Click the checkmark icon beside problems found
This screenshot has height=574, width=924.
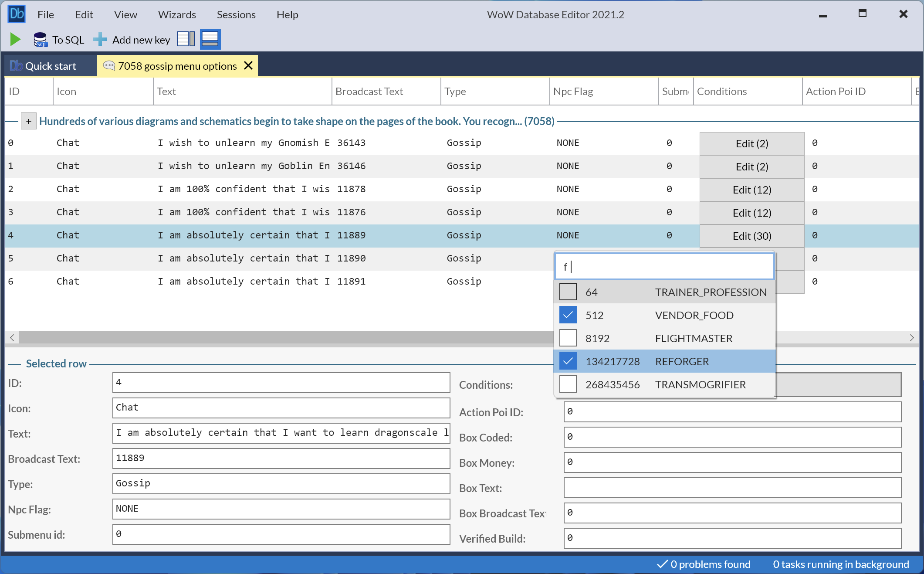[x=662, y=564]
